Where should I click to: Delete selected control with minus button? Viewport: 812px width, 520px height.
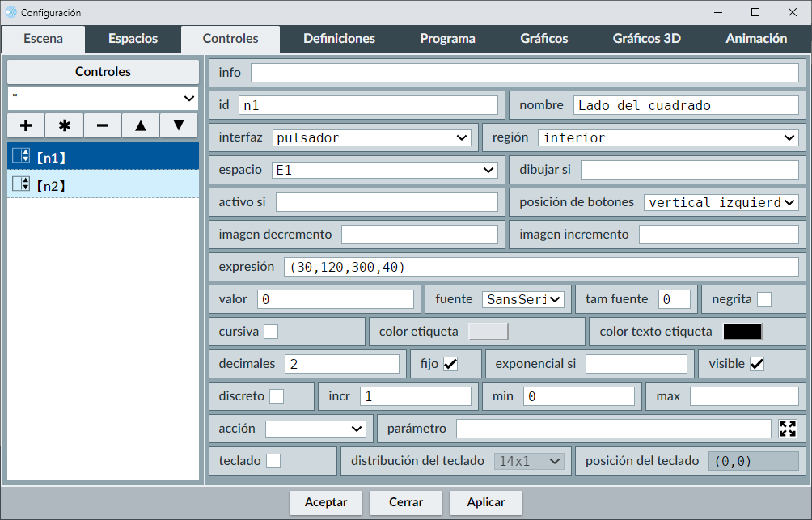(103, 125)
